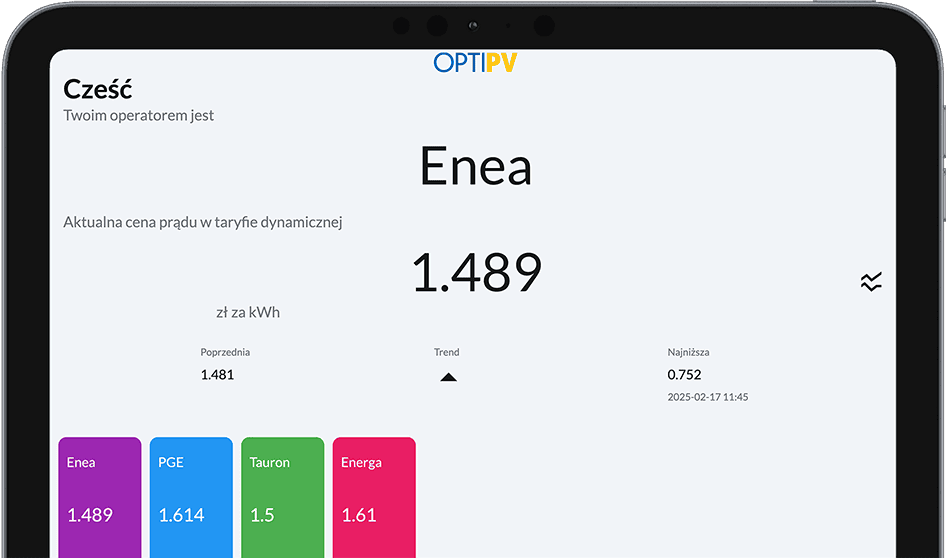This screenshot has width=946, height=558.
Task: Click the timestamp 2025-02-17 11:45
Action: [708, 397]
